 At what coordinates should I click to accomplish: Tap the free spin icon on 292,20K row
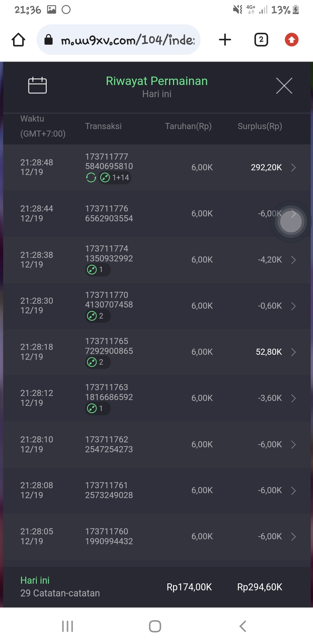(x=91, y=178)
